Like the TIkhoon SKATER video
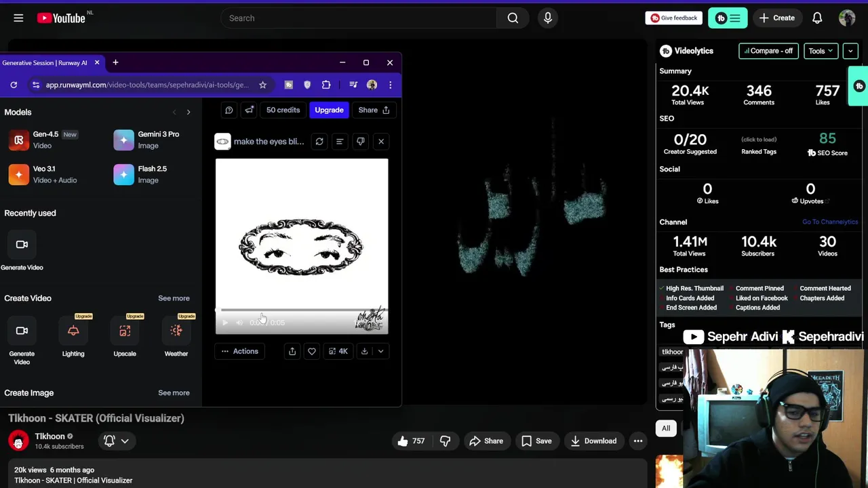Image resolution: width=868 pixels, height=488 pixels. pos(412,441)
